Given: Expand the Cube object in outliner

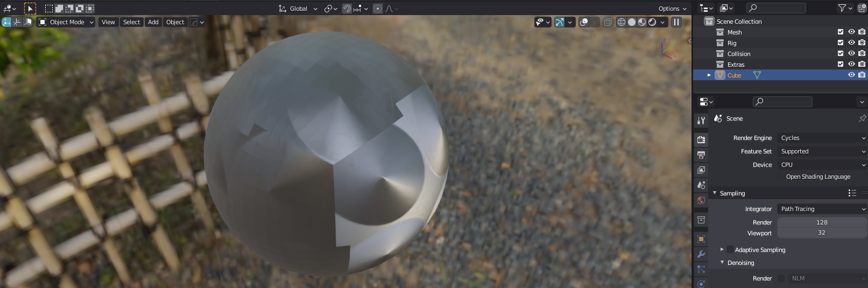Looking at the screenshot, I should 709,75.
